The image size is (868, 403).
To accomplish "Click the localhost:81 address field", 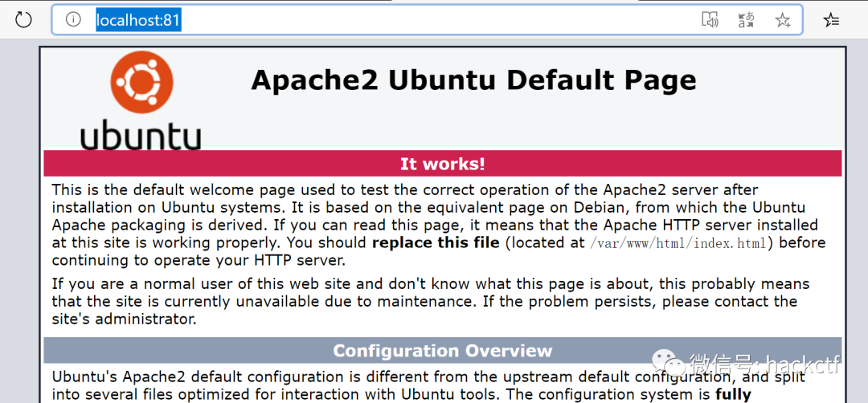I will tap(427, 20).
